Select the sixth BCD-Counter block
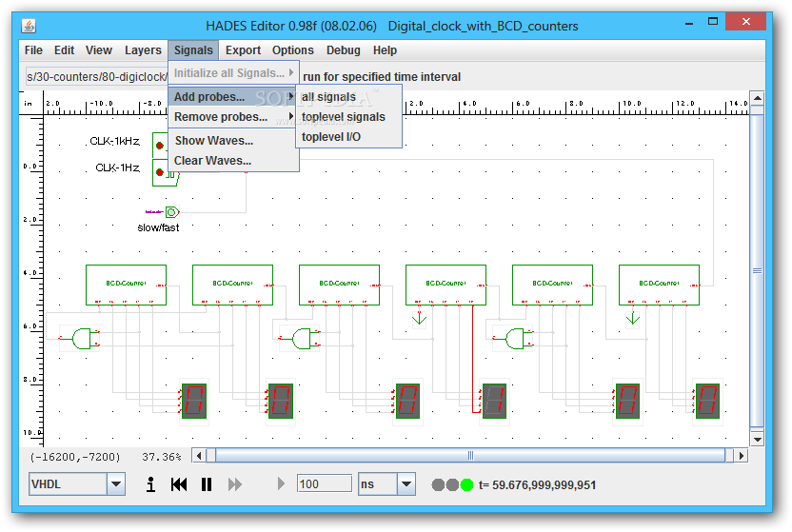Viewport: 792px width, 532px height. (x=659, y=285)
